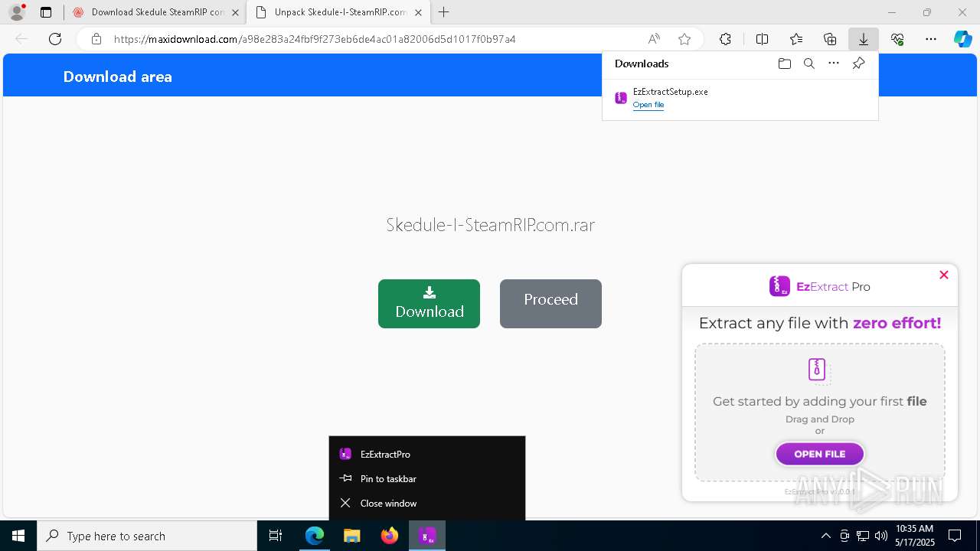
Task: Open Notification center icon
Action: pos(955,536)
